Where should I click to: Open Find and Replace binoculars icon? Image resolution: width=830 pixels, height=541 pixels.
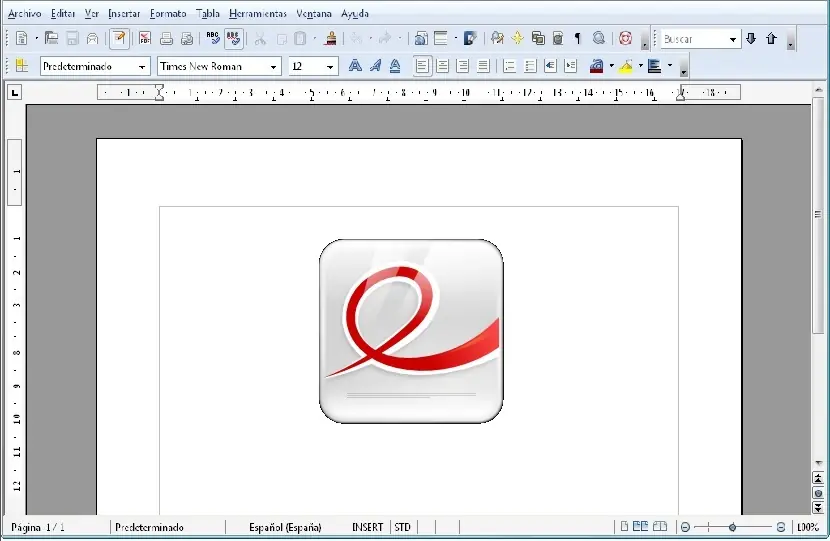[x=497, y=39]
